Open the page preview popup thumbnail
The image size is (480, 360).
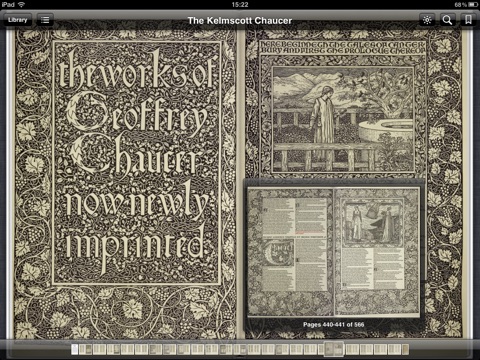[x=333, y=252]
